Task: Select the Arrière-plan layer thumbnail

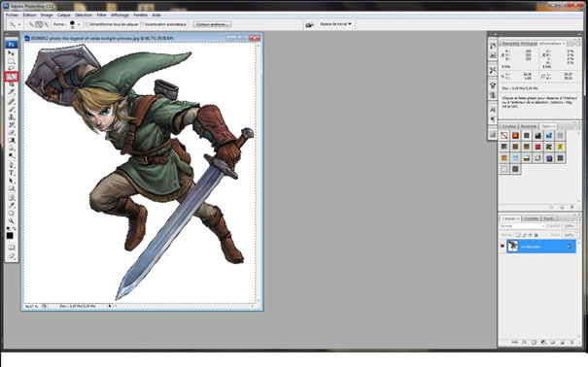Action: tap(512, 246)
